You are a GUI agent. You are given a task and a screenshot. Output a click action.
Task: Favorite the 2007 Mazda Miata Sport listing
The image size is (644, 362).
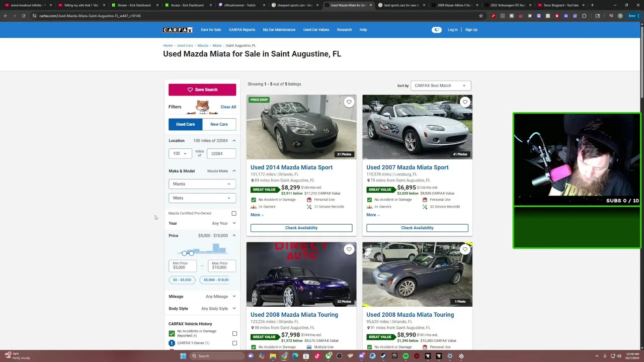click(x=465, y=102)
